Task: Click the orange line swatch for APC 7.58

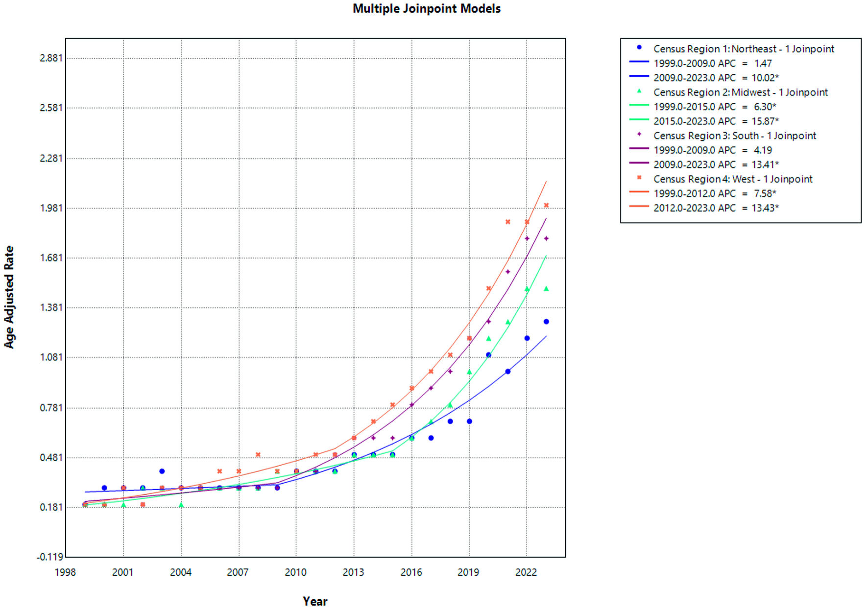Action: (x=639, y=192)
